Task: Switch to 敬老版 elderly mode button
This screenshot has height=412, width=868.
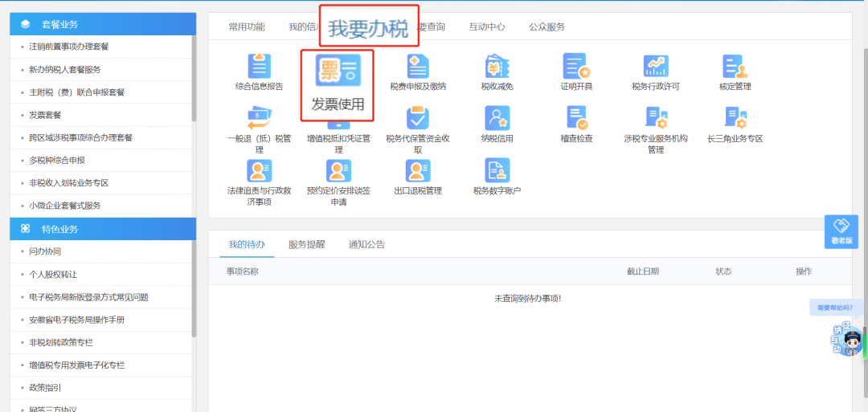Action: coord(841,231)
